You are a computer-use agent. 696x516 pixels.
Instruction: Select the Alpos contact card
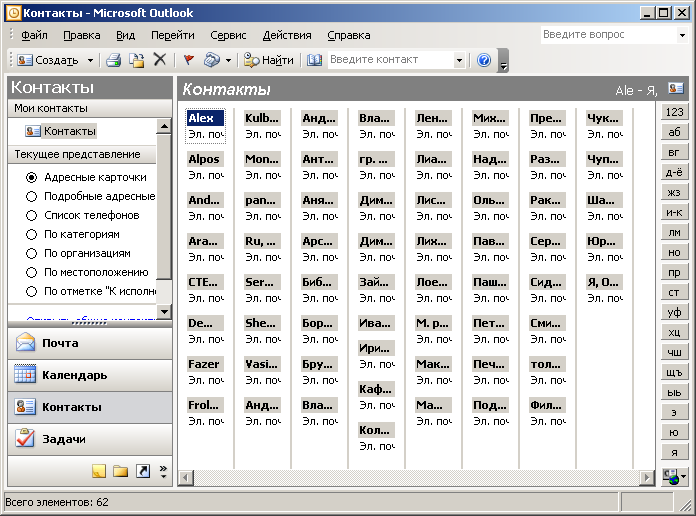(x=205, y=167)
